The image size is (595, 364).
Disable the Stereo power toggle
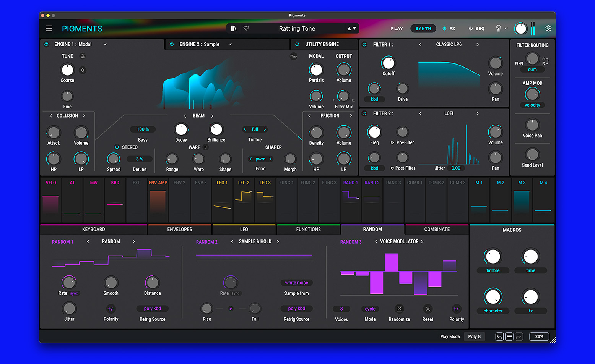point(117,147)
